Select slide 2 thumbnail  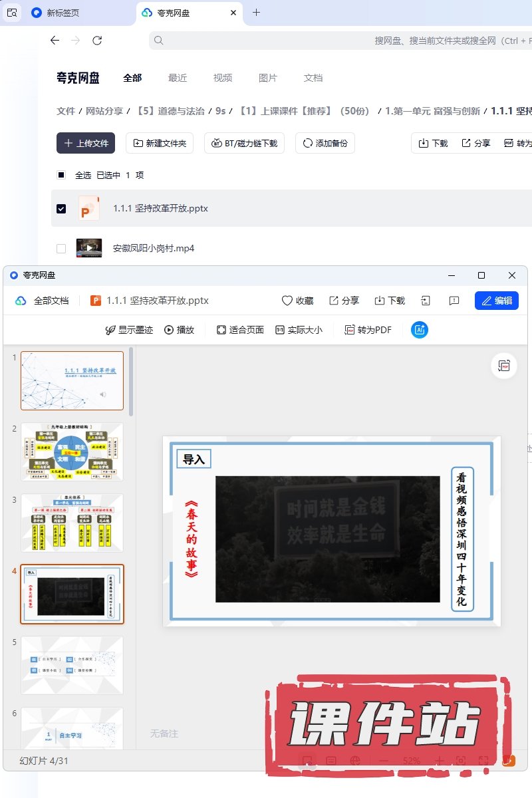pyautogui.click(x=72, y=452)
